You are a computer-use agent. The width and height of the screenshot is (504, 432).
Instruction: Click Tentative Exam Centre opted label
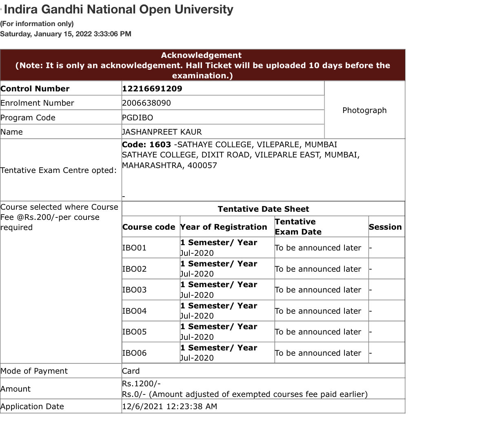(59, 170)
